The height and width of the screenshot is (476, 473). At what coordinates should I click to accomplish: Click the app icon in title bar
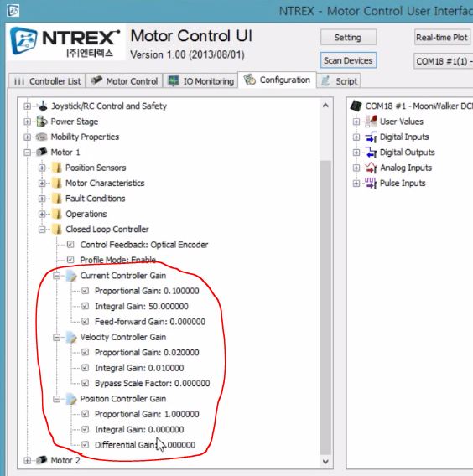click(x=13, y=10)
